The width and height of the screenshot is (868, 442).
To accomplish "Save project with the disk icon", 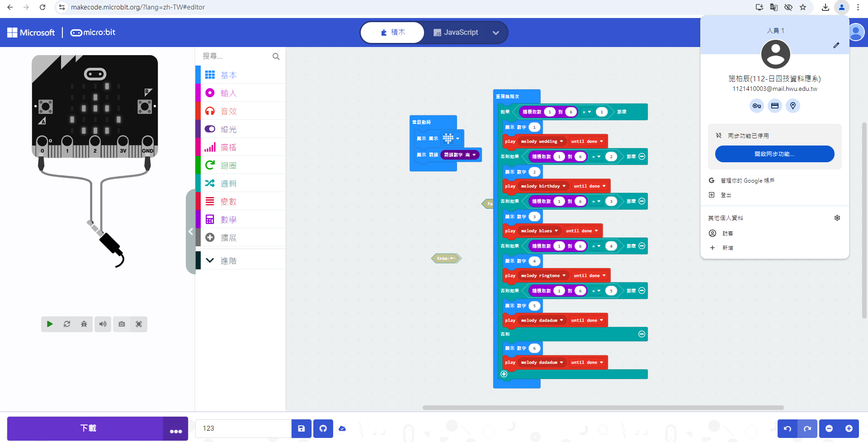I will coord(302,428).
